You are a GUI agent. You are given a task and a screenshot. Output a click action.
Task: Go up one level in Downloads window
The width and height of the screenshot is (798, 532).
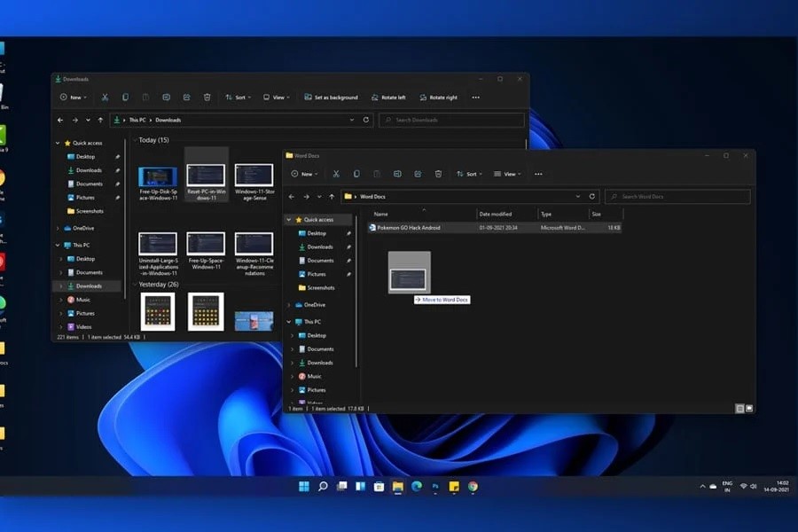click(x=100, y=120)
